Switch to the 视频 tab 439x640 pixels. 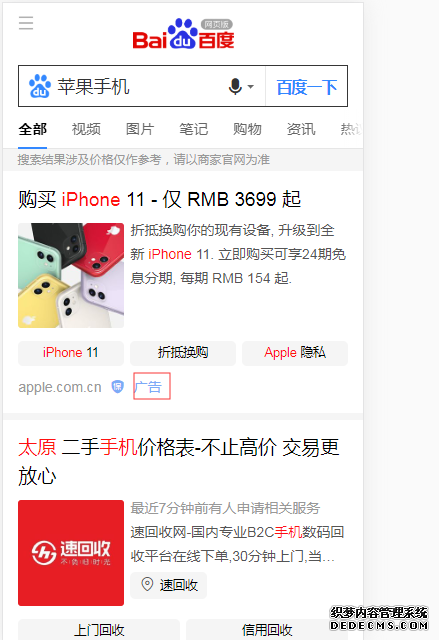click(x=86, y=129)
